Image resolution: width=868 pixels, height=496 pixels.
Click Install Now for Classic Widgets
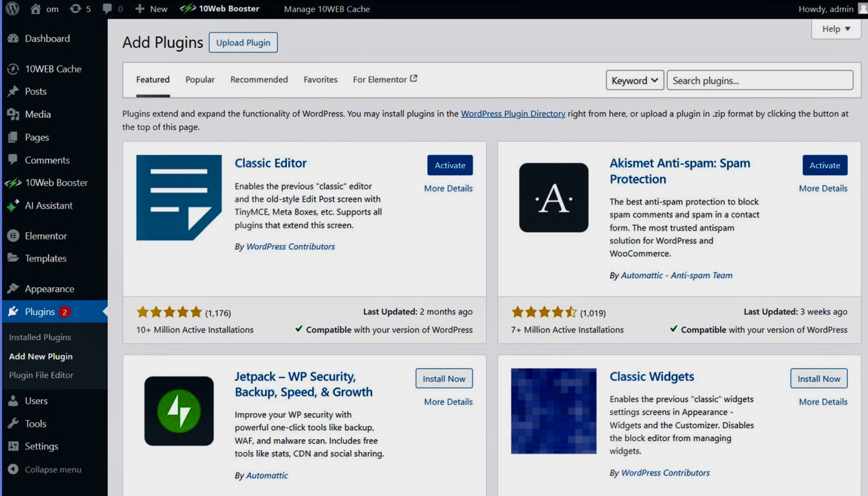(x=819, y=378)
